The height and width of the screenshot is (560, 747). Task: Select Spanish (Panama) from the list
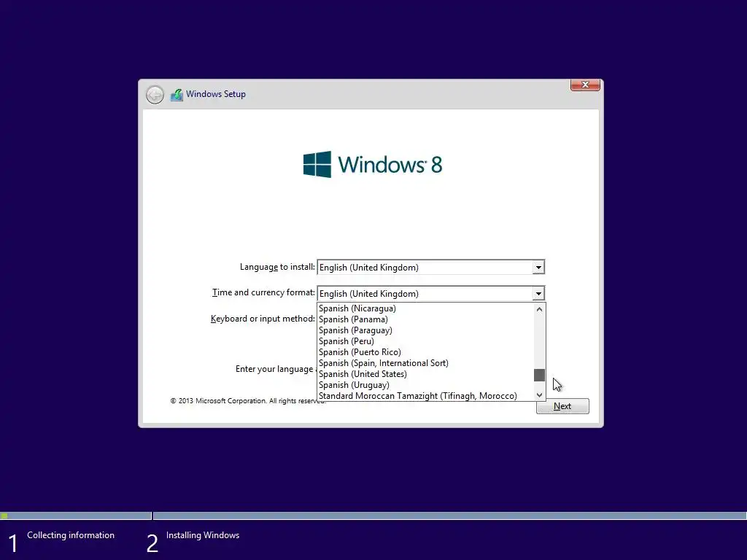coord(425,319)
